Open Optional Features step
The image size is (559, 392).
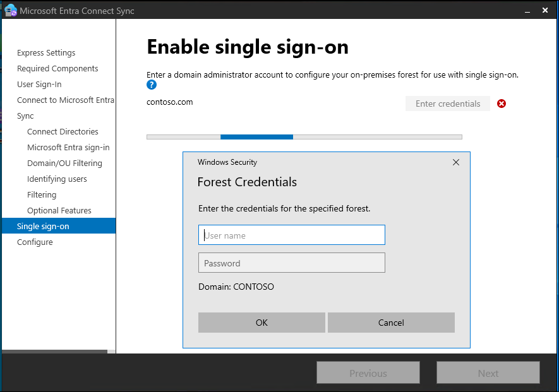(x=59, y=211)
